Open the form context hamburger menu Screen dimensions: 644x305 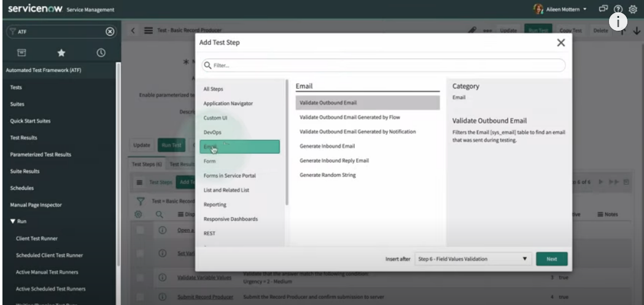click(149, 31)
